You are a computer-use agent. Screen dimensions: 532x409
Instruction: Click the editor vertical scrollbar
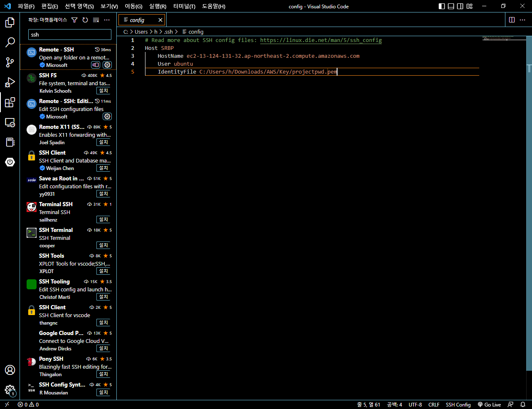tap(529, 203)
